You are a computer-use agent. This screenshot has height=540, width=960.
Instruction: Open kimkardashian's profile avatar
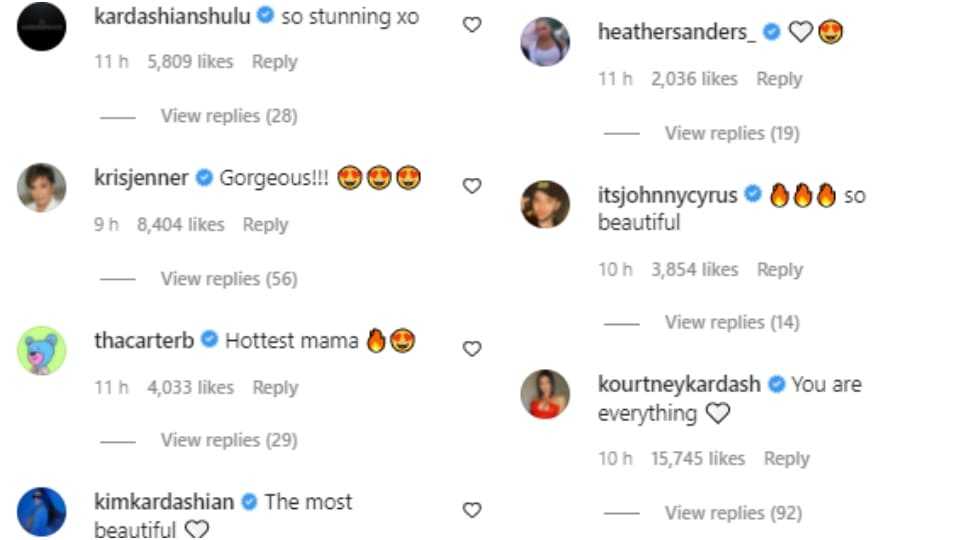click(42, 511)
